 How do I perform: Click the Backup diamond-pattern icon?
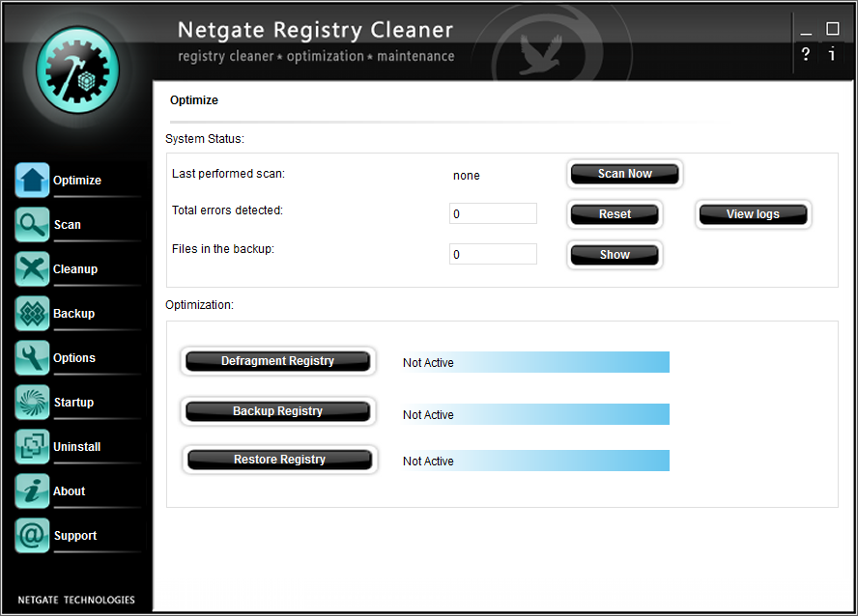tap(32, 313)
